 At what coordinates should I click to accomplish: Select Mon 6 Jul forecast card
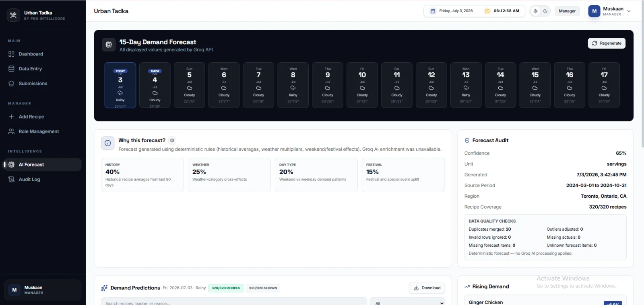click(224, 85)
